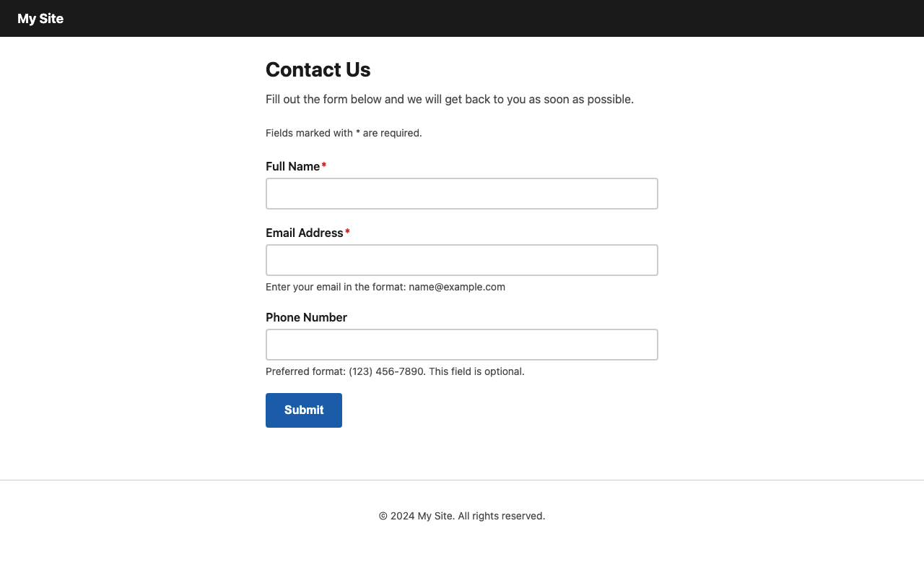Click the fields marked required notice

click(x=344, y=133)
